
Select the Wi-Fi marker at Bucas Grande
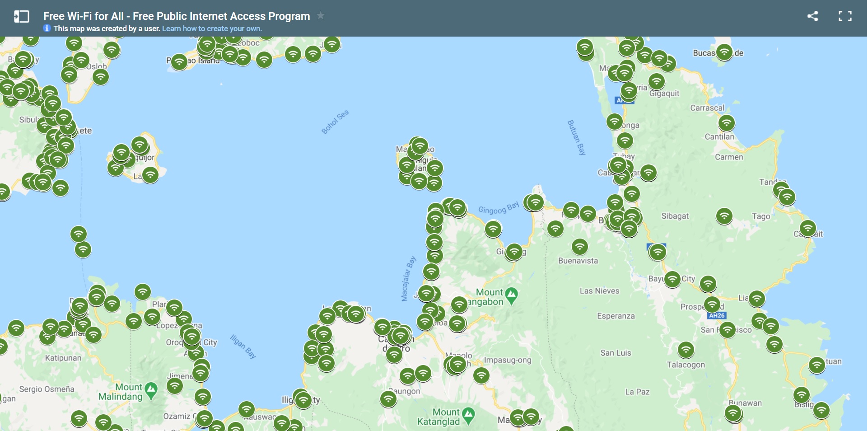724,52
